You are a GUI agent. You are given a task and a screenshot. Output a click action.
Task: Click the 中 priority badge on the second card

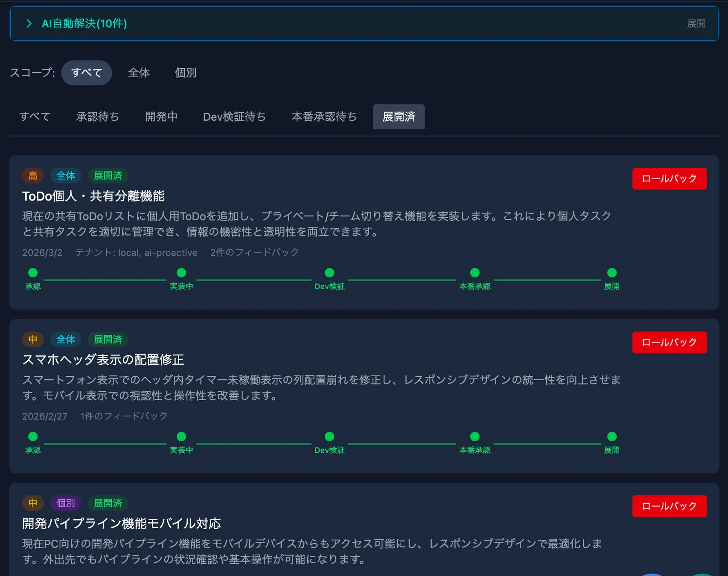33,339
